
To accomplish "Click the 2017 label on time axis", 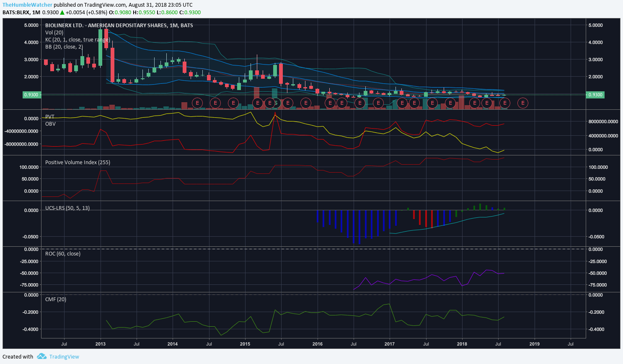I will click(390, 344).
